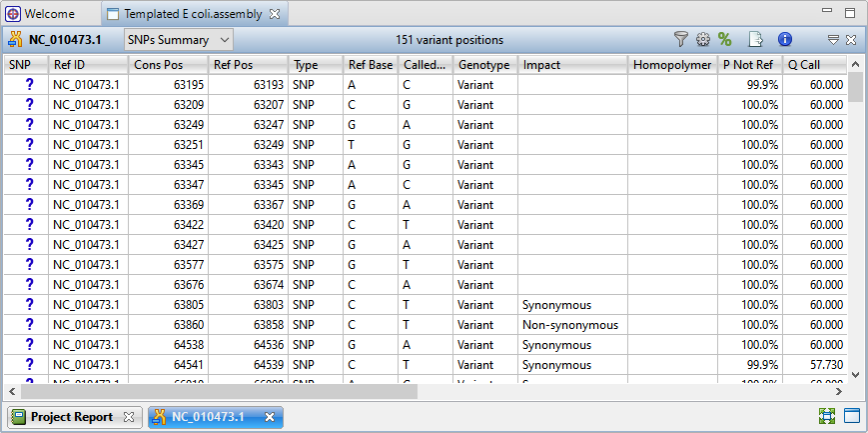Click the green fit-view icon at bottom right
The height and width of the screenshot is (433, 868).
[827, 416]
